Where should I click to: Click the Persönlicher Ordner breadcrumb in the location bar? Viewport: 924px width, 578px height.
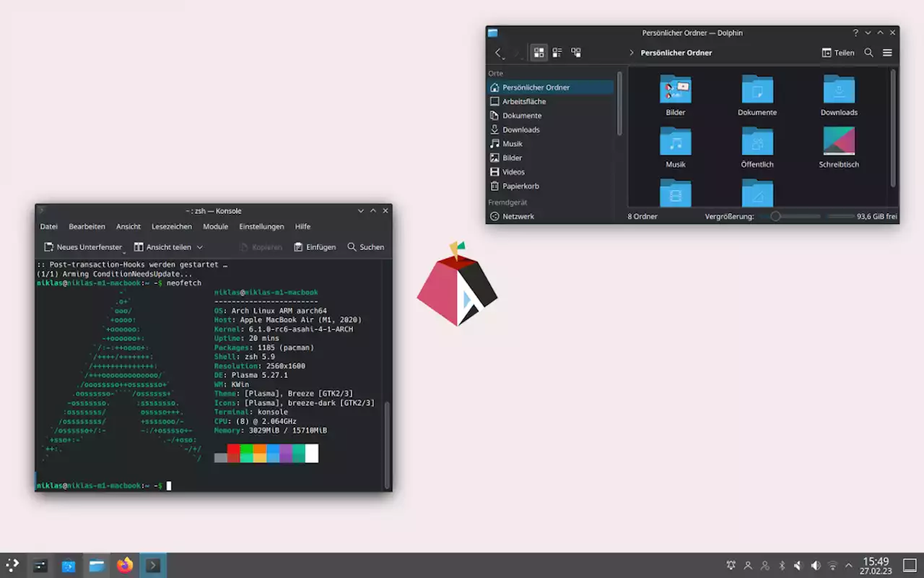point(676,53)
